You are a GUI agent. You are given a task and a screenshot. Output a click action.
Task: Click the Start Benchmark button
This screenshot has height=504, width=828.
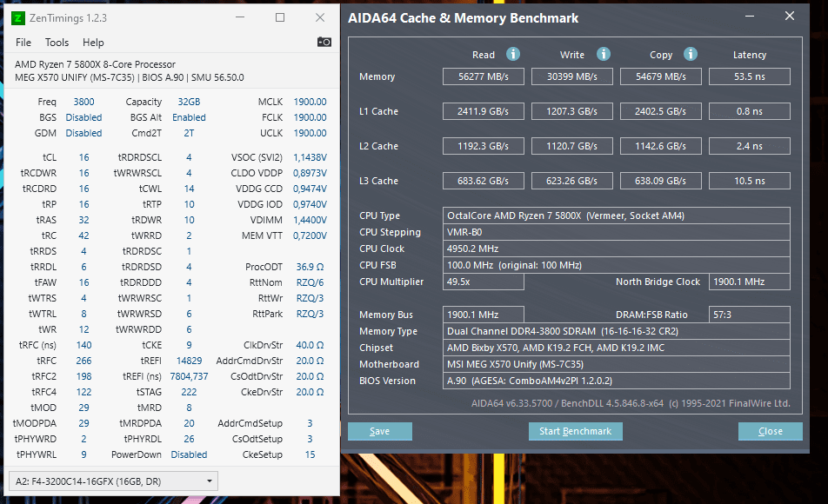[576, 431]
